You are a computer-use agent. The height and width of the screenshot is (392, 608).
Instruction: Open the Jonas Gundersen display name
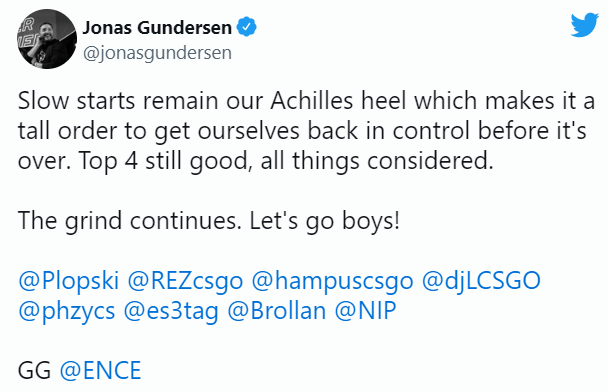(x=157, y=28)
